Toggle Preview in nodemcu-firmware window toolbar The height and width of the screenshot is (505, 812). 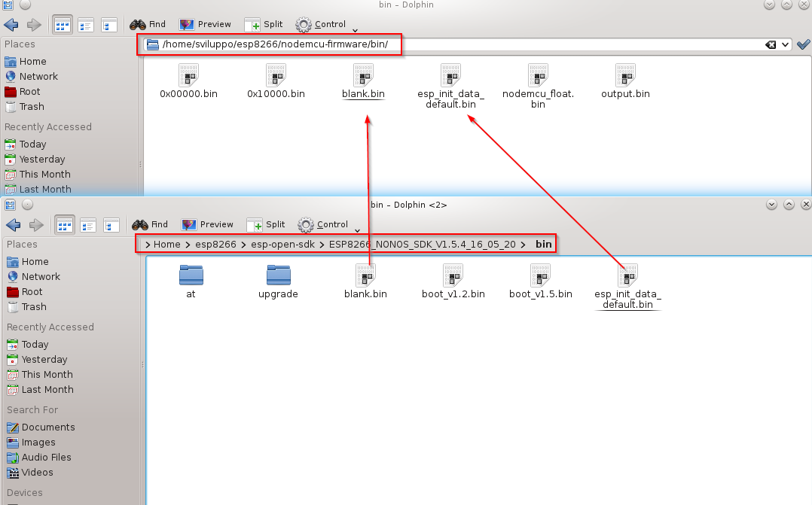206,24
